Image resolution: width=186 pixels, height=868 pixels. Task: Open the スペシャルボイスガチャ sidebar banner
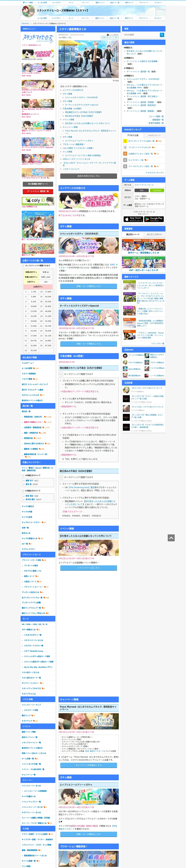pyautogui.click(x=38, y=67)
